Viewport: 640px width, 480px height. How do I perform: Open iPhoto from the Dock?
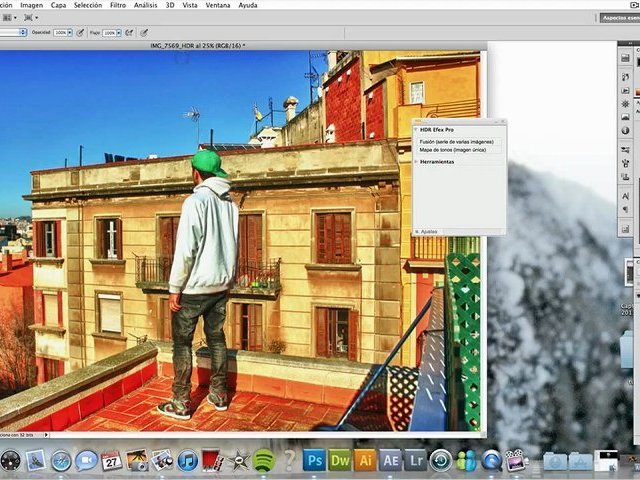(137, 461)
